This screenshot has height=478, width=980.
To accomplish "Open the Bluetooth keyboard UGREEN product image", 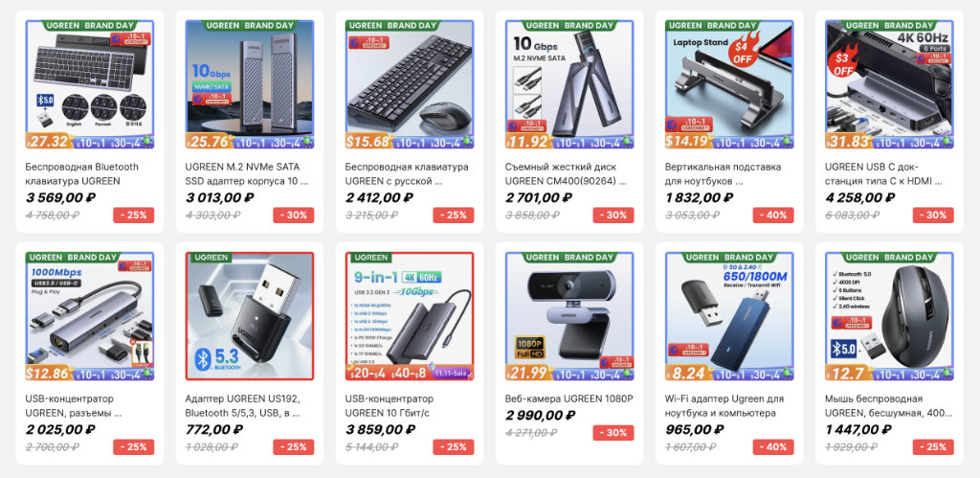I will pos(89,84).
